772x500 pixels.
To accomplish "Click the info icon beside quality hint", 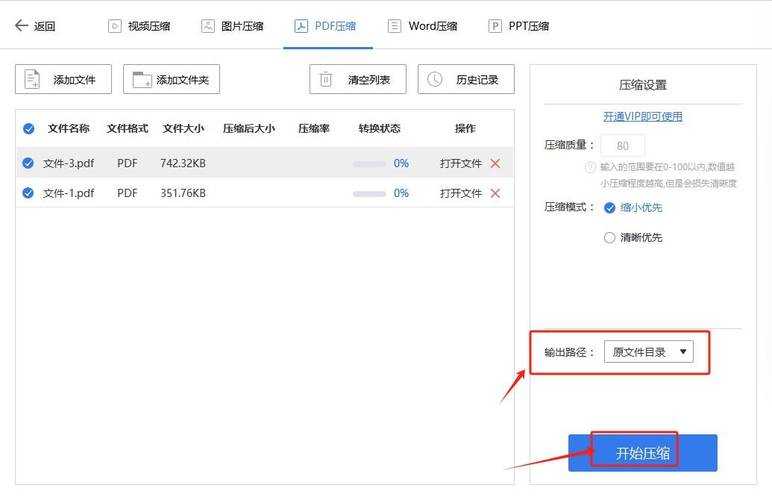I will (x=590, y=167).
